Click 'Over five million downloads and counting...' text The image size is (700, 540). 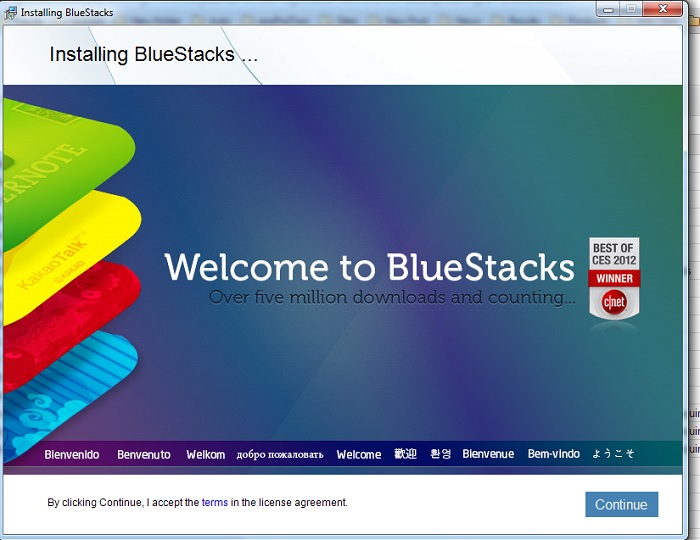point(392,297)
